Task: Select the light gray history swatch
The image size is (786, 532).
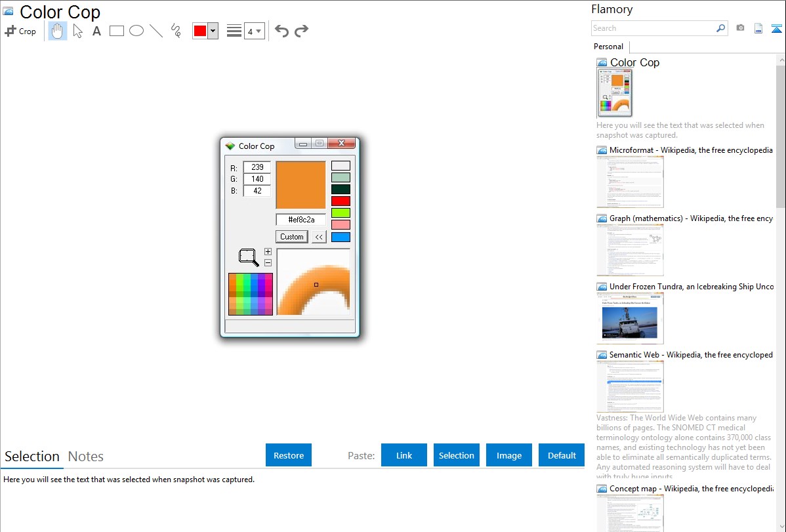Action: tap(341, 166)
